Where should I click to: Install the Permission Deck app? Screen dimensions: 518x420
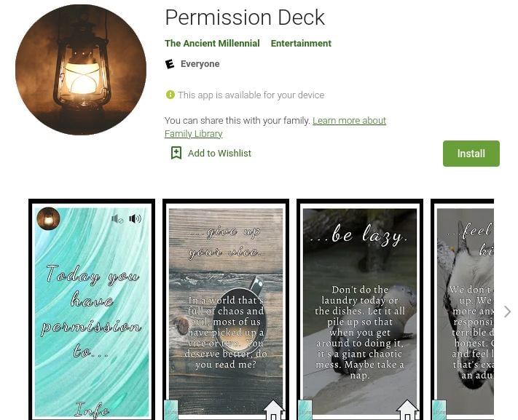(x=471, y=154)
